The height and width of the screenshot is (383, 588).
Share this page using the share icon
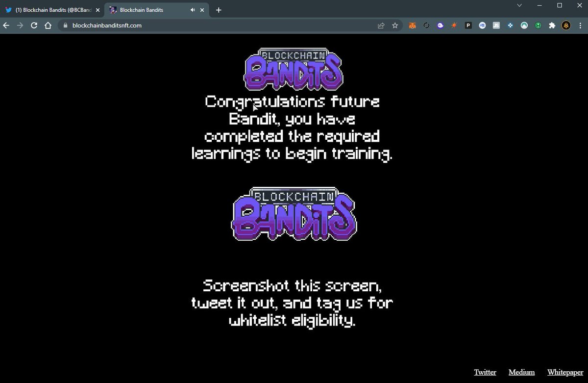click(381, 26)
